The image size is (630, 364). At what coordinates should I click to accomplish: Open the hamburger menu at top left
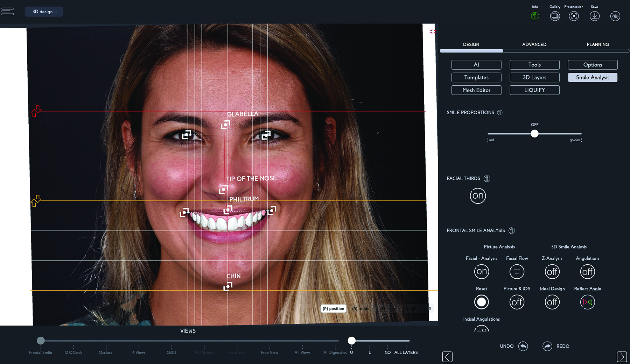(x=8, y=12)
